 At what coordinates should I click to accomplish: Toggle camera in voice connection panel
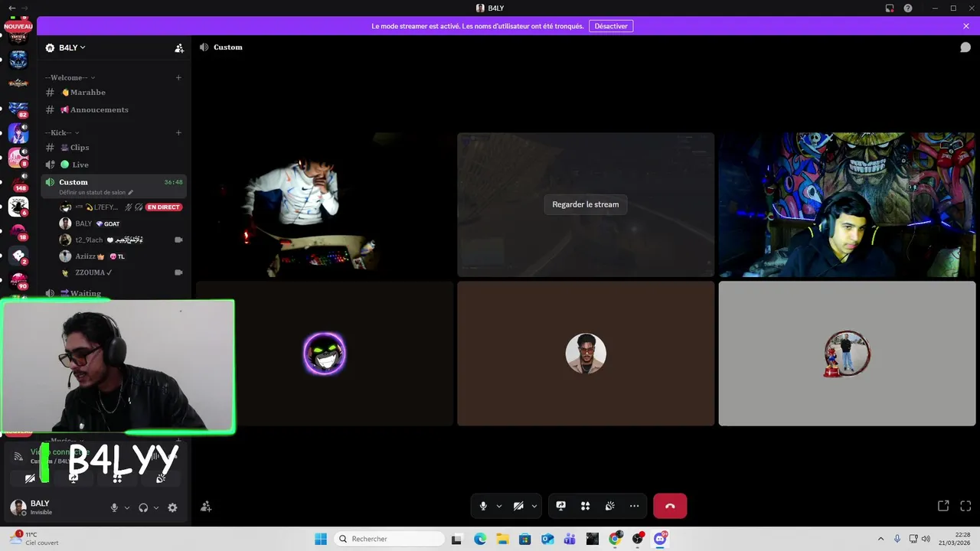[x=30, y=478]
